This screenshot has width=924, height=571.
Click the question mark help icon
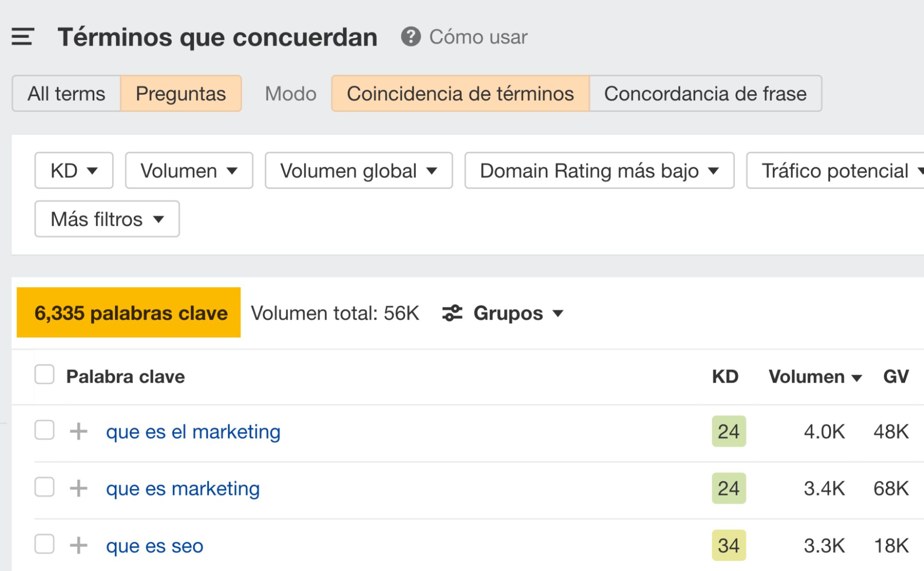(x=410, y=37)
